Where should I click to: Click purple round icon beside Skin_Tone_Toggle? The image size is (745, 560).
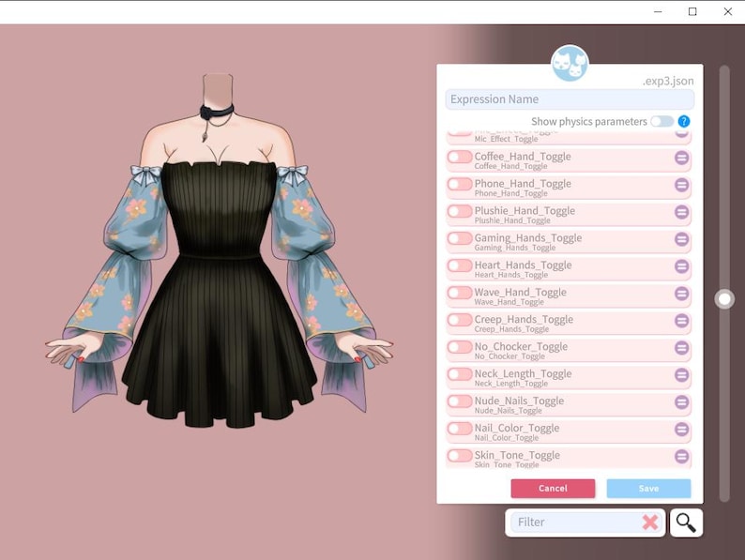point(682,457)
